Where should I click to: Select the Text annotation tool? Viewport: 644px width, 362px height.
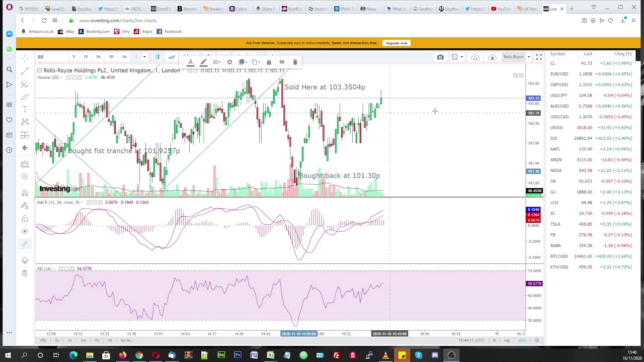click(25, 109)
